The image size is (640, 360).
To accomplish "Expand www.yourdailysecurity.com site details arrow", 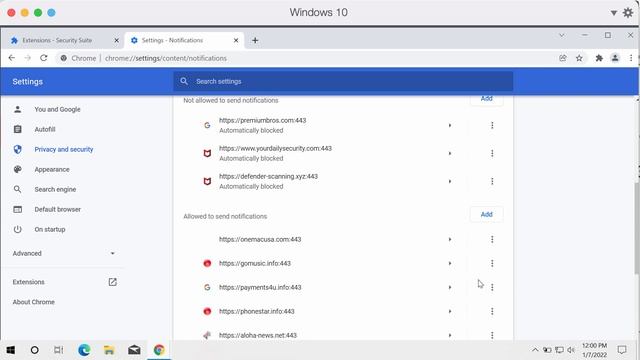I will click(x=450, y=153).
